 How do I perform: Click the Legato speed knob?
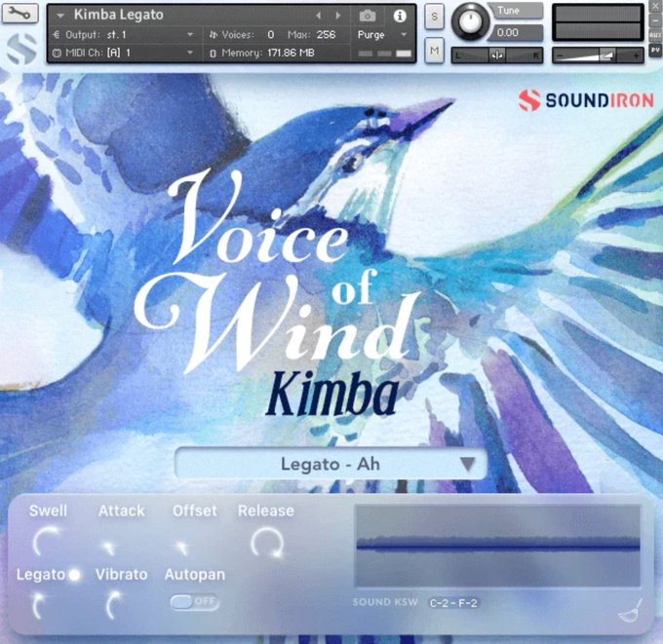coord(38,605)
